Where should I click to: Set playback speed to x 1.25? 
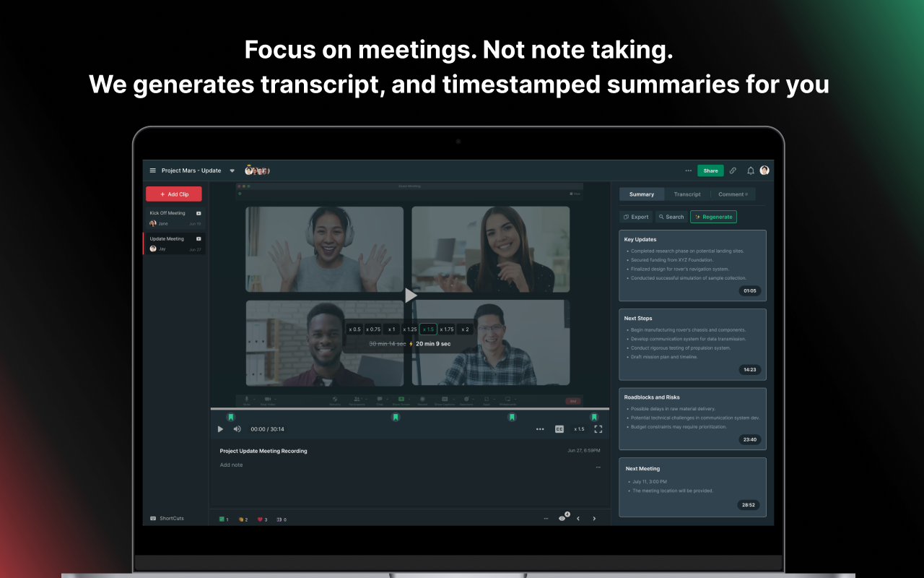coord(410,329)
